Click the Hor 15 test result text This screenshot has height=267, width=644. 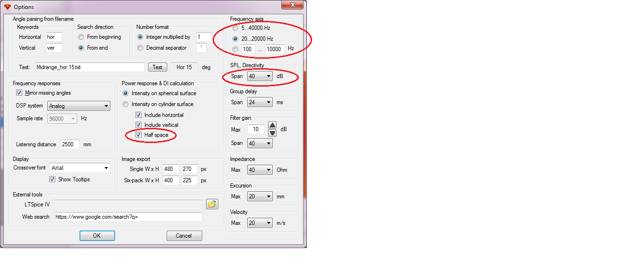[184, 67]
